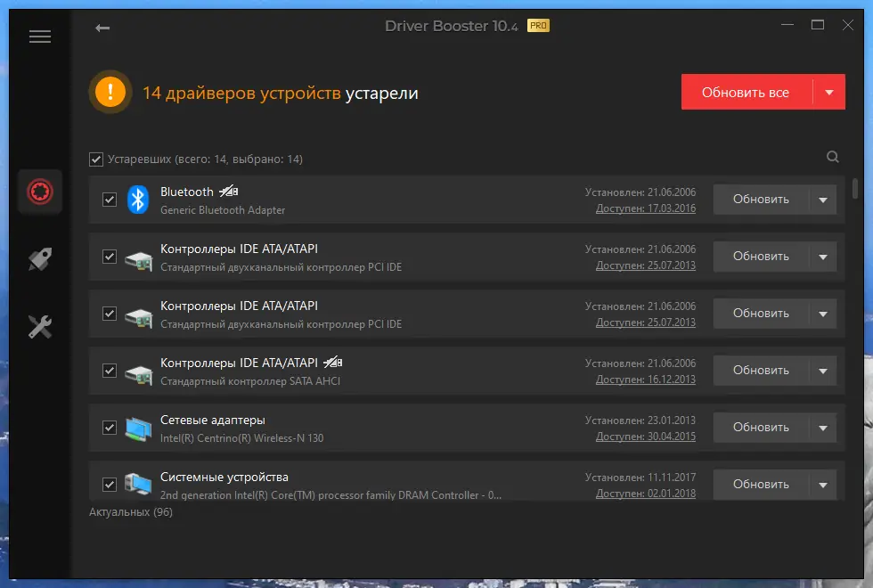The image size is (873, 588).
Task: Maximize the Driver Booster window
Action: [x=818, y=25]
